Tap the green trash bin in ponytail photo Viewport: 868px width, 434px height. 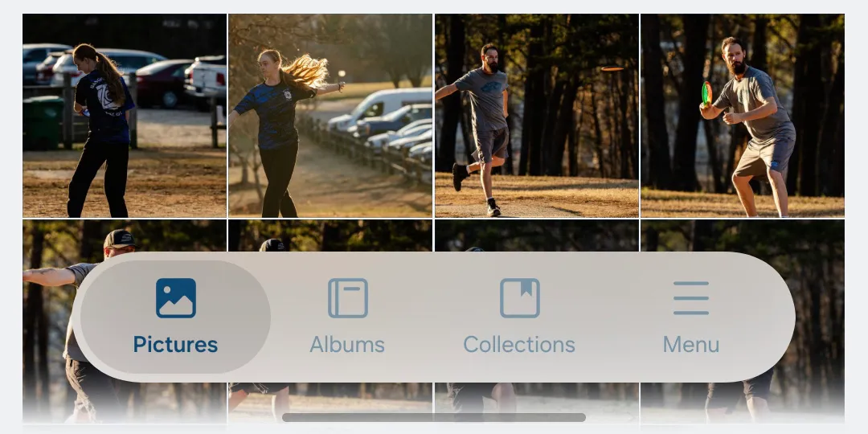[x=42, y=122]
